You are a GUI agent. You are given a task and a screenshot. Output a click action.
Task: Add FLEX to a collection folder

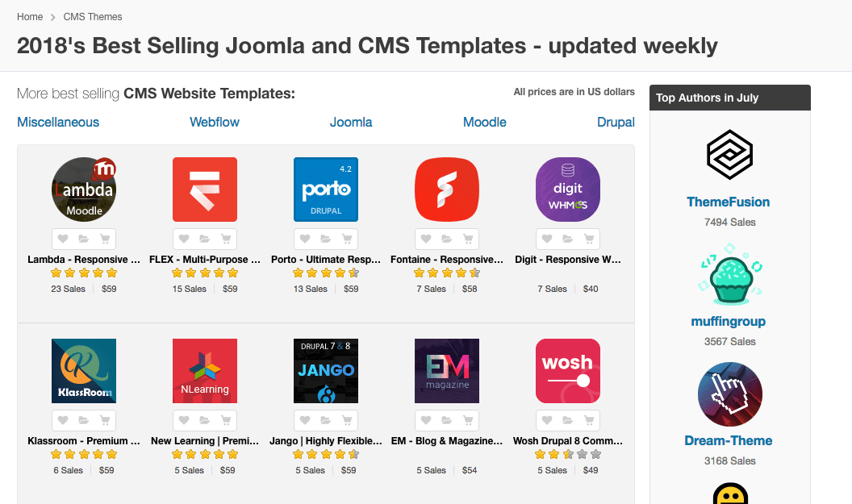tap(205, 239)
